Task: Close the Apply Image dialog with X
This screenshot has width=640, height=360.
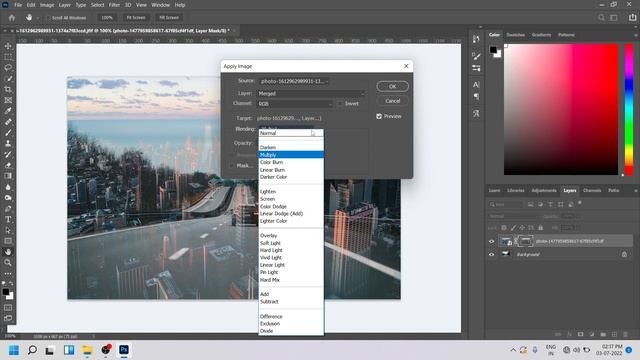Action: [x=406, y=66]
